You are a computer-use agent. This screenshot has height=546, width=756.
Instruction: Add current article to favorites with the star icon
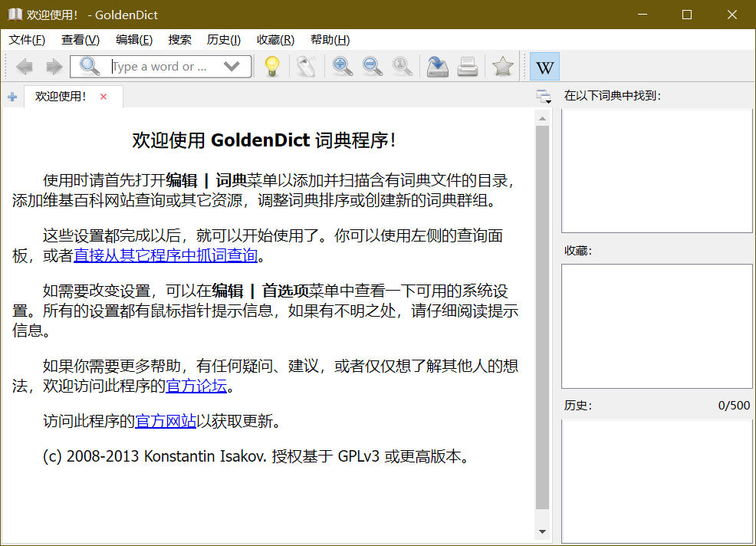(x=502, y=66)
